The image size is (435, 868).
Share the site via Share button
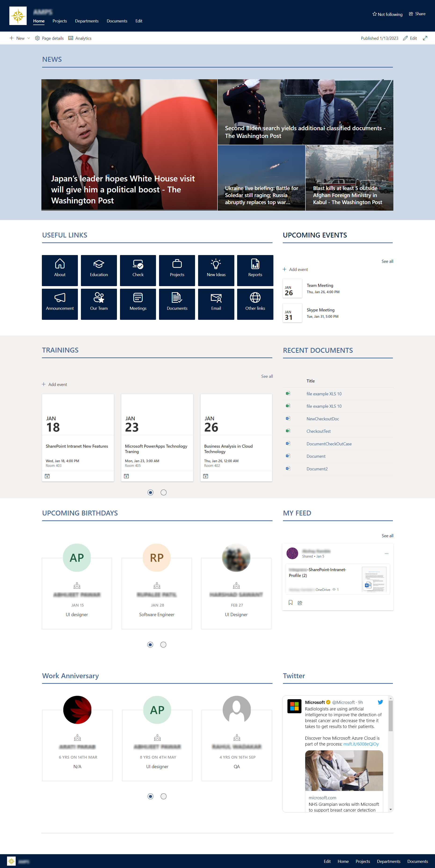click(417, 14)
